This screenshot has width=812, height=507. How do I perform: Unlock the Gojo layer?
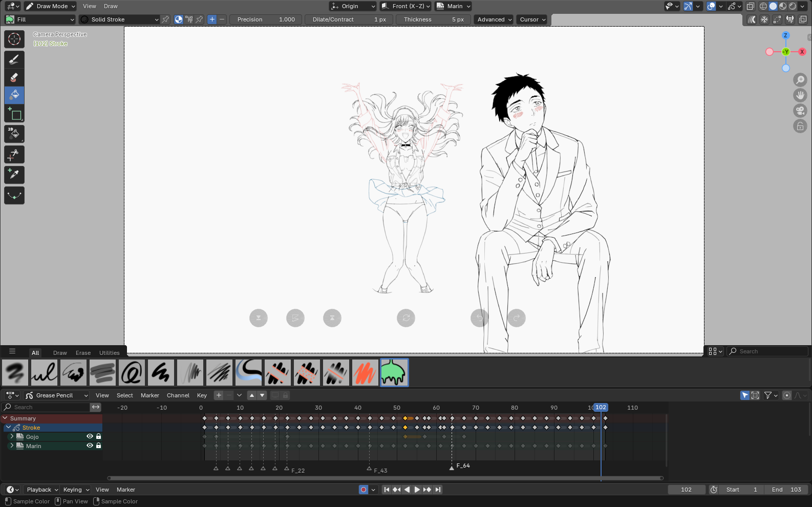click(99, 436)
